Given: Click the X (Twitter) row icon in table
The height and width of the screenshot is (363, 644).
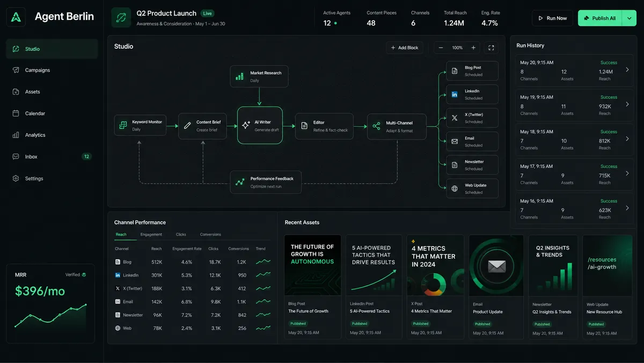Looking at the screenshot, I should pyautogui.click(x=118, y=288).
